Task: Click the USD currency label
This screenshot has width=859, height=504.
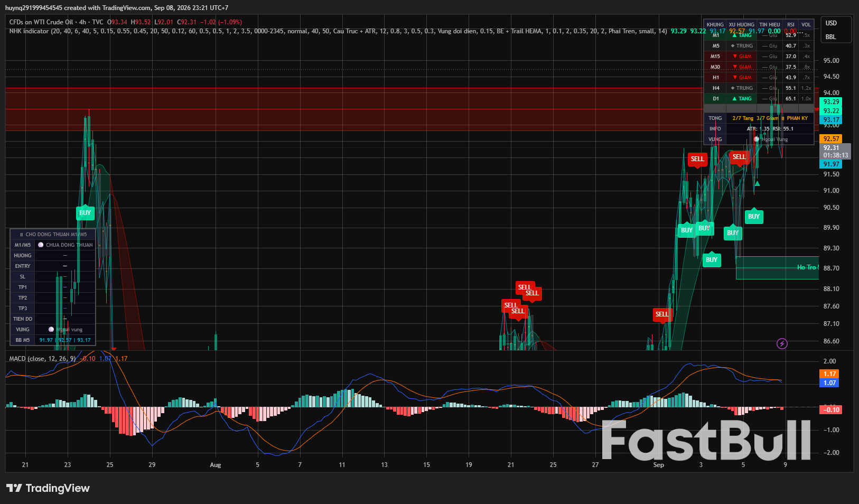Action: click(831, 23)
